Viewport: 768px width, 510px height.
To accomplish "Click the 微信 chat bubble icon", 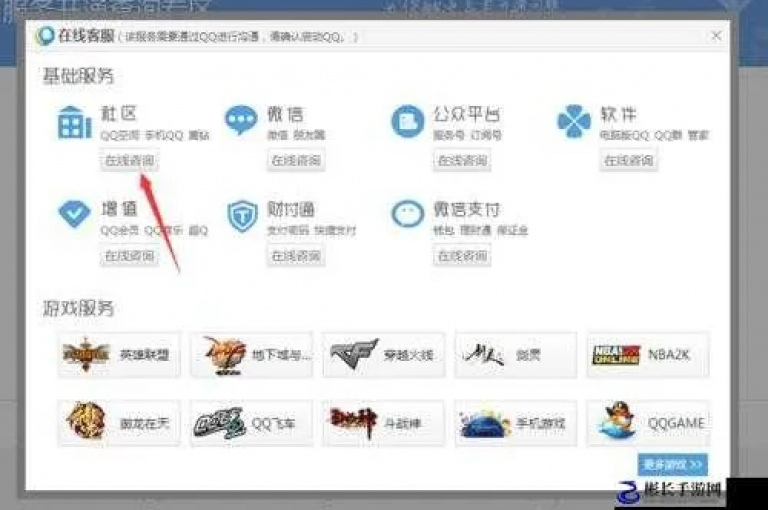I will [x=241, y=120].
